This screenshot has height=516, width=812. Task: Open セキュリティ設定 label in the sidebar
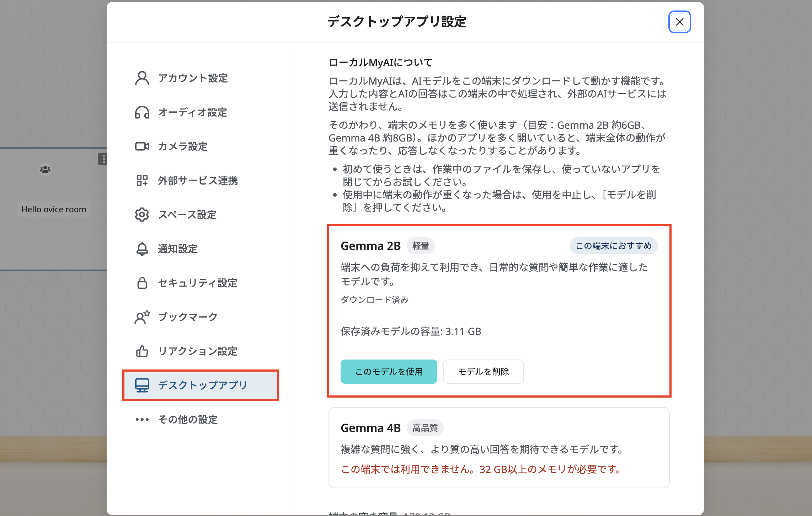point(198,283)
